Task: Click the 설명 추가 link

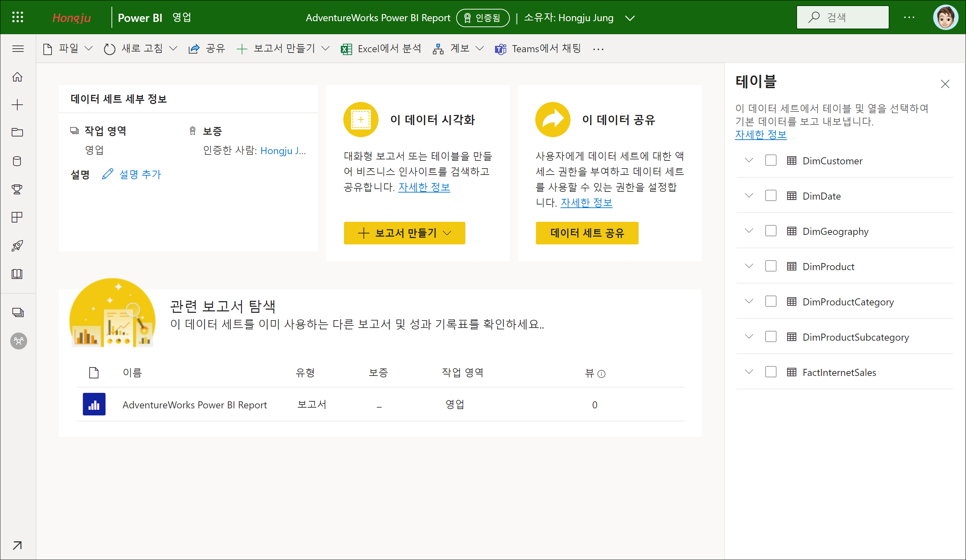Action: click(x=140, y=174)
